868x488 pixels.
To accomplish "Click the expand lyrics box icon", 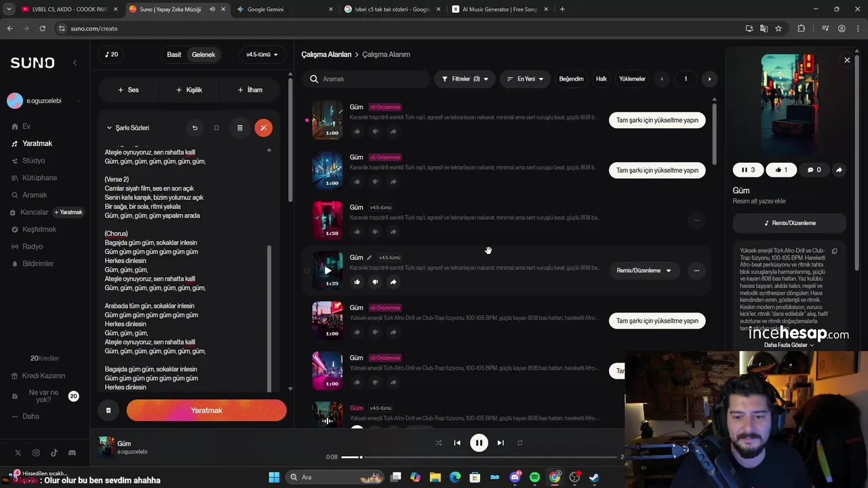I will [x=216, y=127].
